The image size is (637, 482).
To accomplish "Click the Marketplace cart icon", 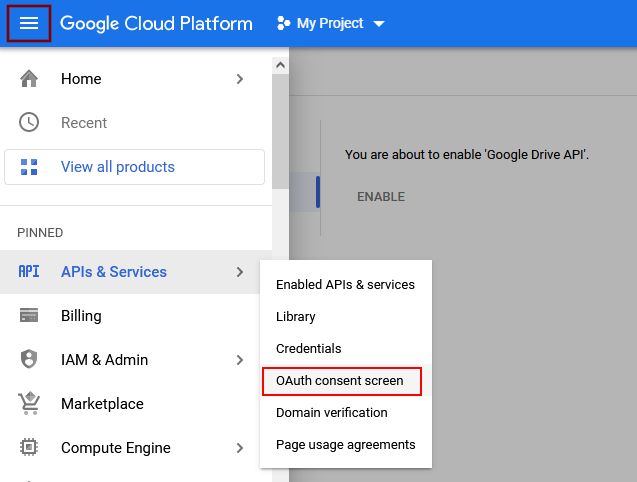I will pyautogui.click(x=29, y=403).
